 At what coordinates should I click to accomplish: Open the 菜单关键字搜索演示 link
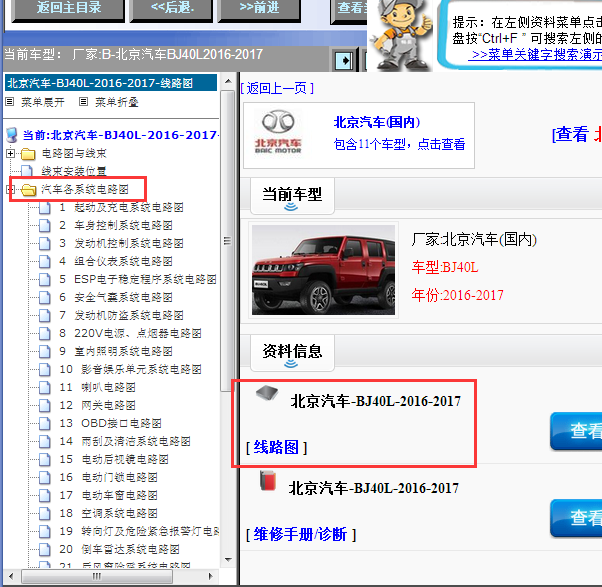tap(537, 55)
